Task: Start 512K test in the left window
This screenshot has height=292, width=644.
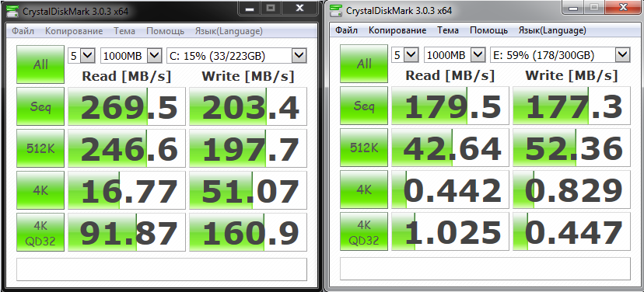Action: (x=40, y=148)
